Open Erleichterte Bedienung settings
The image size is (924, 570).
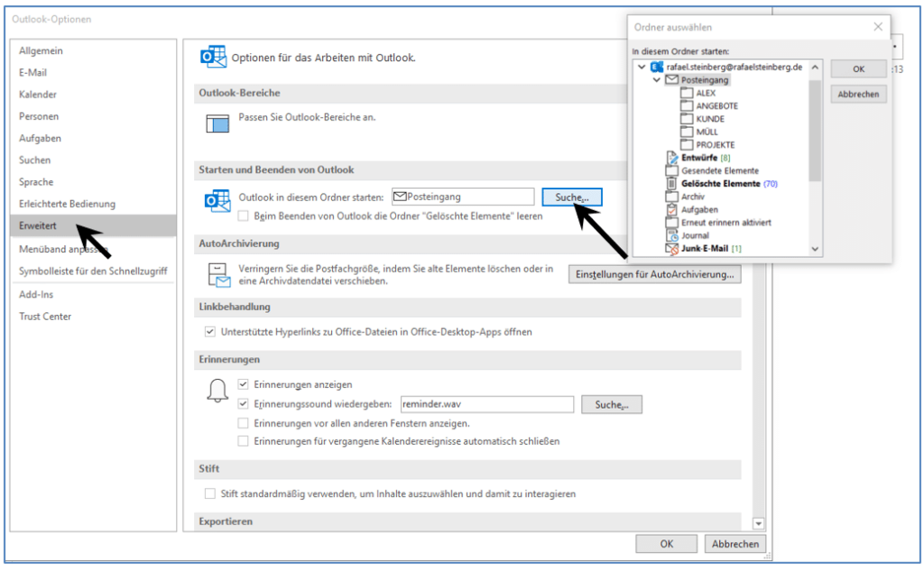67,204
